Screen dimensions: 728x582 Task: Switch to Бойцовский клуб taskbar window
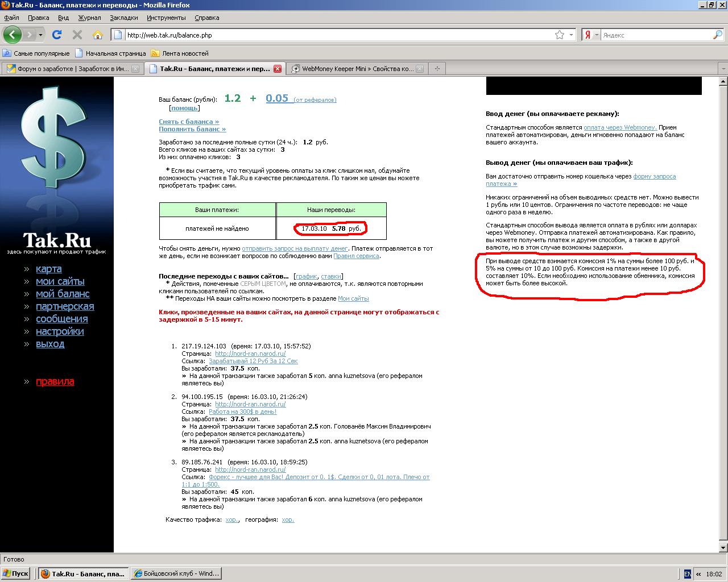pyautogui.click(x=176, y=573)
